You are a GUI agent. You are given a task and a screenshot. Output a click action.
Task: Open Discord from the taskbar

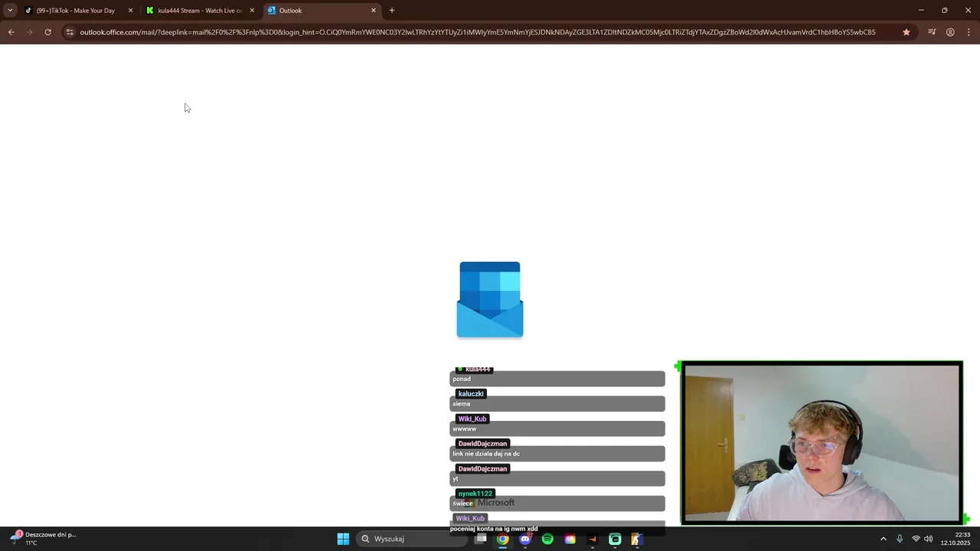coord(525,539)
